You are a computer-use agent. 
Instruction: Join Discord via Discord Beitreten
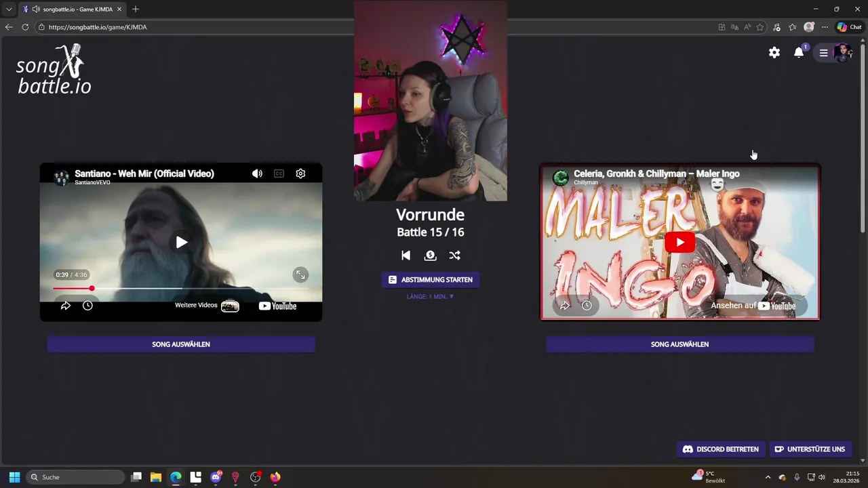(720, 449)
